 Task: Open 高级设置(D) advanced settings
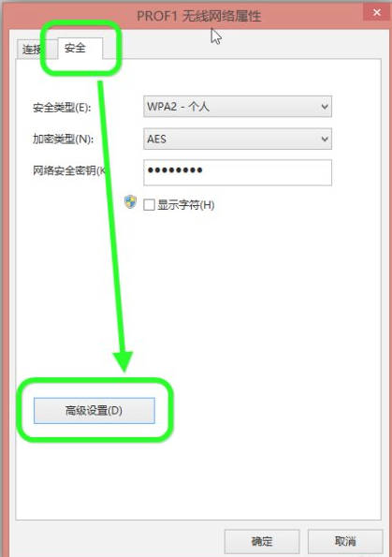[x=94, y=411]
